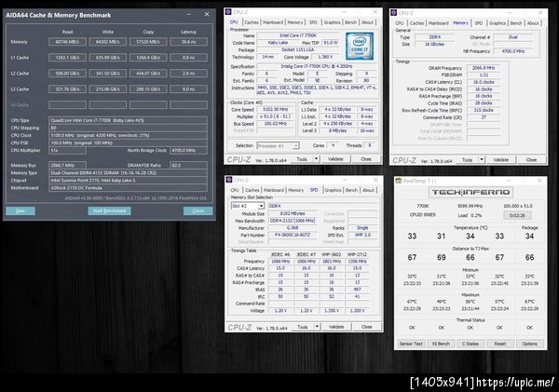Expand the Tools arrow in the CPU-Z CPU tab window

click(x=316, y=159)
